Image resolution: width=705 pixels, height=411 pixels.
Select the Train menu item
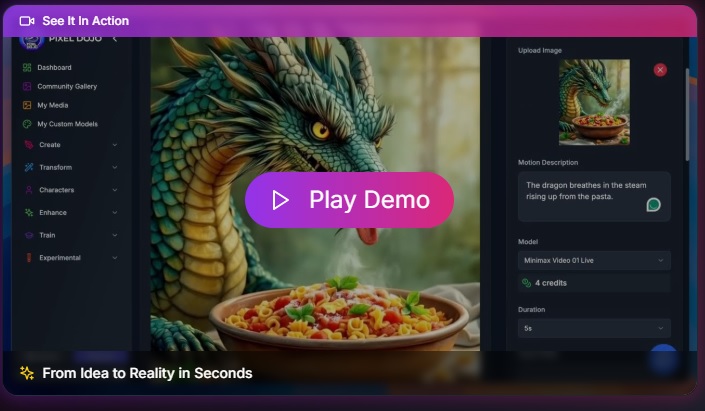[47, 235]
